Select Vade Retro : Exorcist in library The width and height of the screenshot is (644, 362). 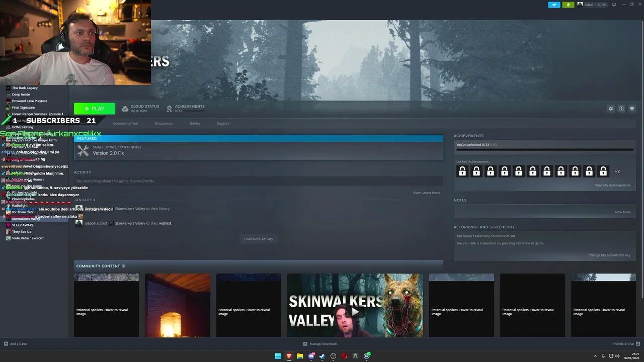click(28, 238)
